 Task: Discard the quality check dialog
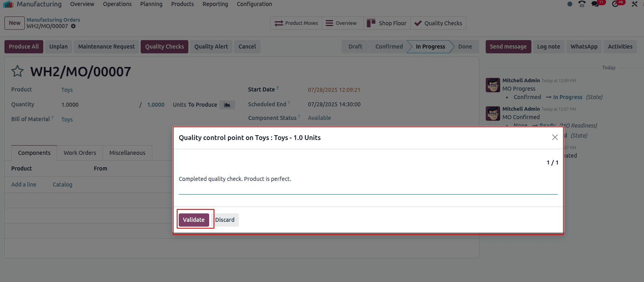click(x=225, y=220)
